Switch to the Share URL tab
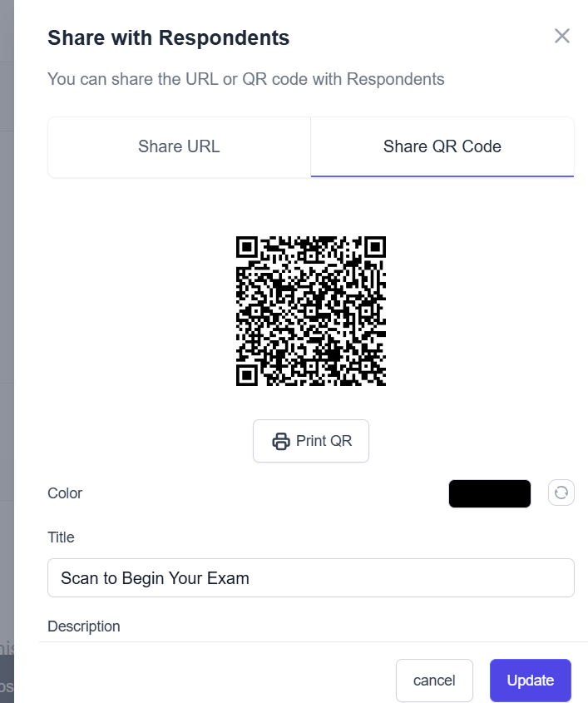Screen dimensions: 588x703 tap(178, 146)
